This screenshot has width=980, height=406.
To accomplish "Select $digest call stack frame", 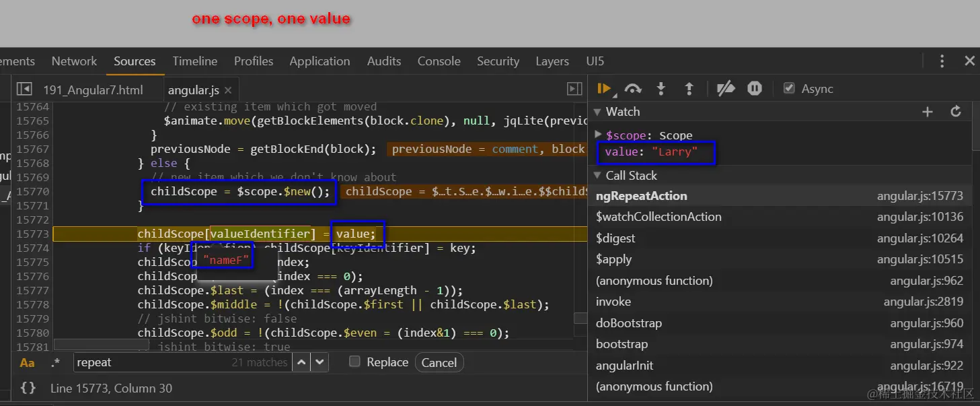I will point(780,238).
